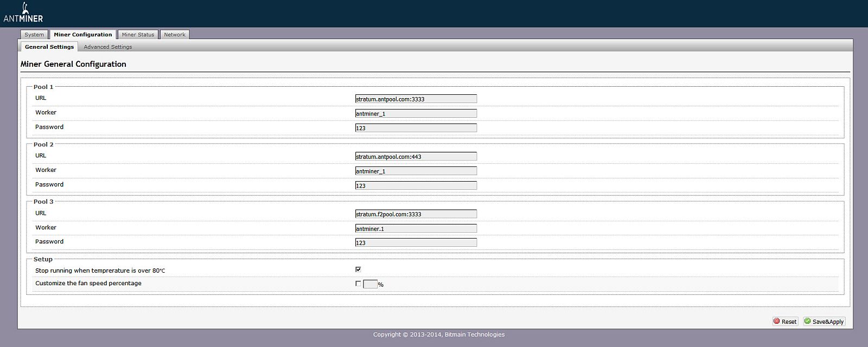868x347 pixels.
Task: Switch to the Miner Status tab
Action: [x=138, y=35]
